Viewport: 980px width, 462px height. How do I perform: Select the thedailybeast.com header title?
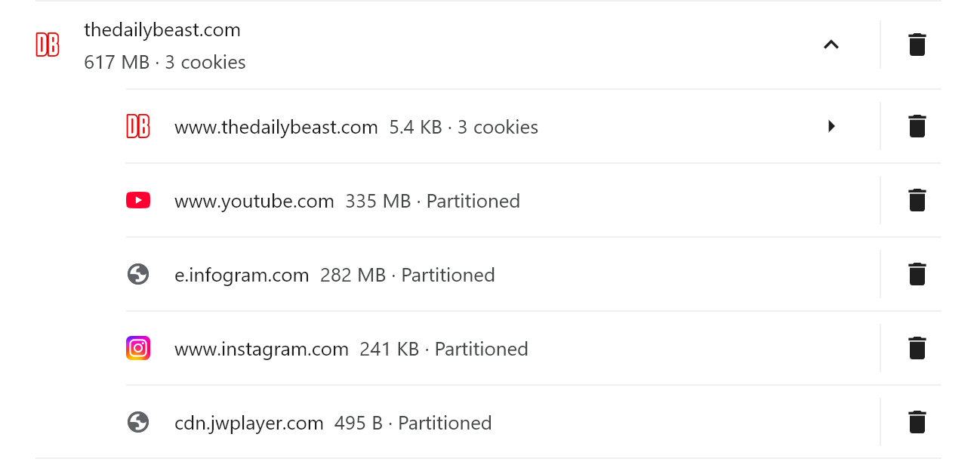(x=162, y=30)
